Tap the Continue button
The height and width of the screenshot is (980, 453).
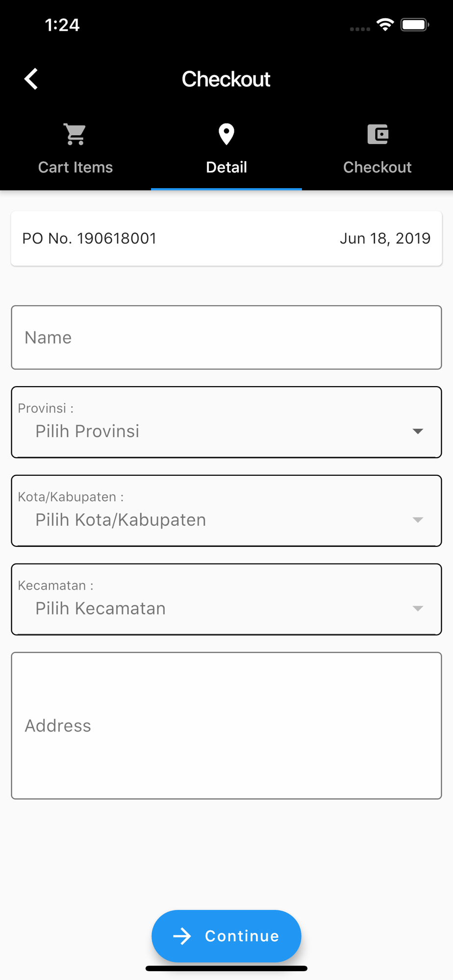(x=226, y=936)
